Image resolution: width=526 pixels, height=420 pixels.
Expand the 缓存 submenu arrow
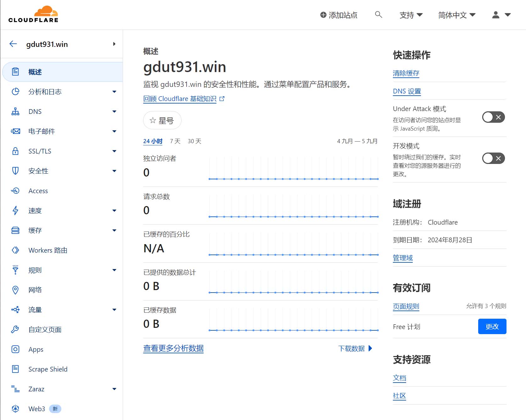pos(115,230)
